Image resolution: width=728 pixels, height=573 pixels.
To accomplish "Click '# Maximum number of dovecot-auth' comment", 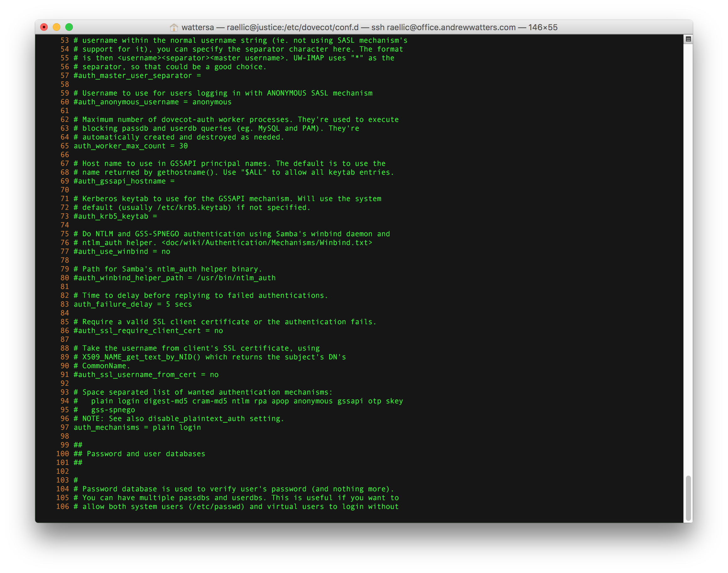I will (x=236, y=119).
